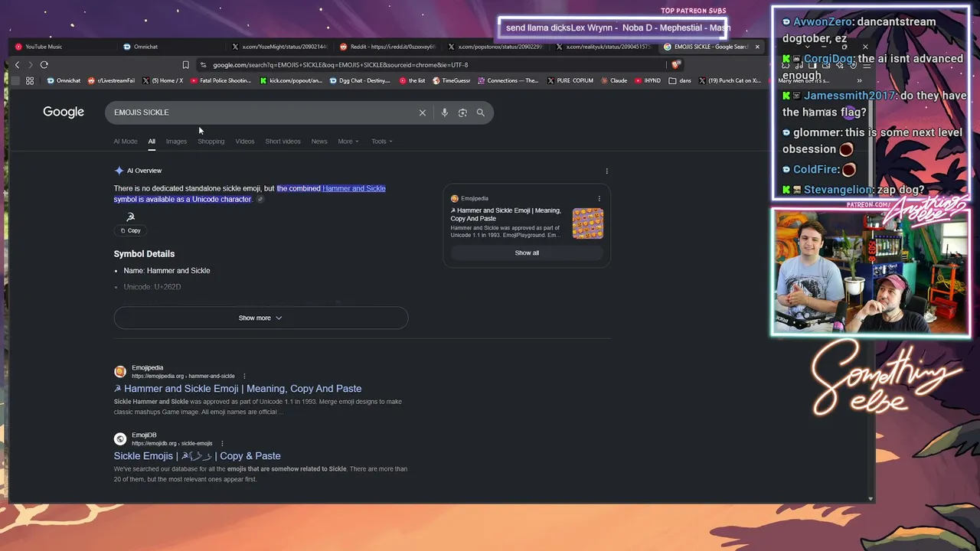
Task: Click the Google logo
Action: coord(64,112)
